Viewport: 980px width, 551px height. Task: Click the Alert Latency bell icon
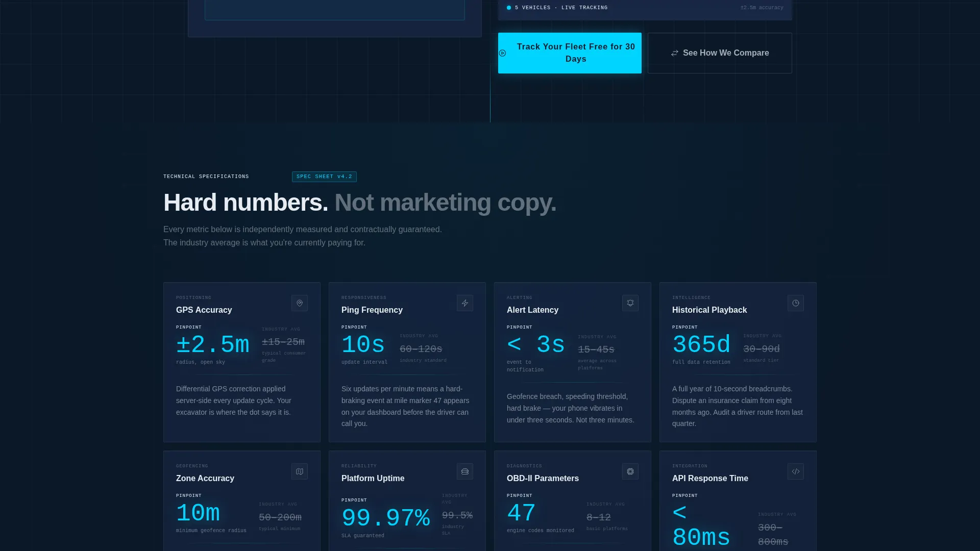(x=630, y=303)
